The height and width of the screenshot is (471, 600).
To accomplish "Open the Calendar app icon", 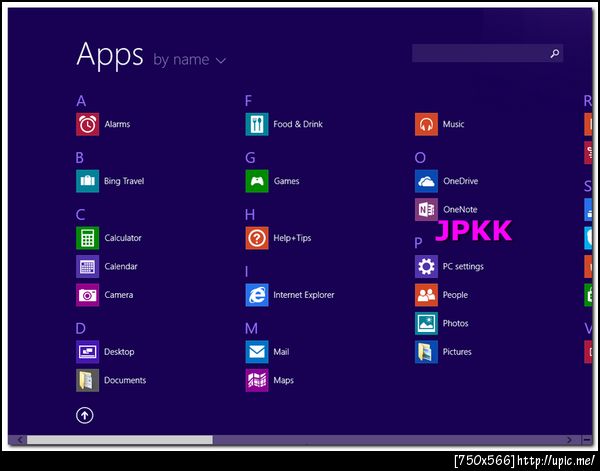I will tap(87, 266).
